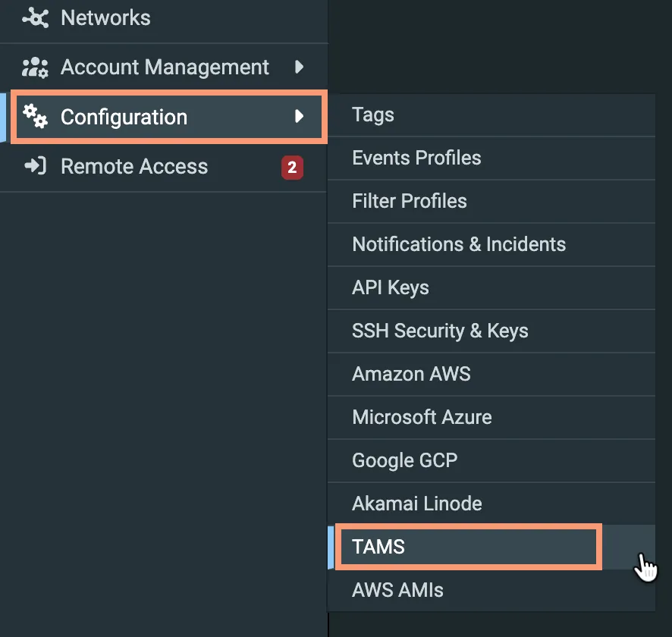Click the Remote Access login icon
This screenshot has height=637, width=672.
coord(35,166)
